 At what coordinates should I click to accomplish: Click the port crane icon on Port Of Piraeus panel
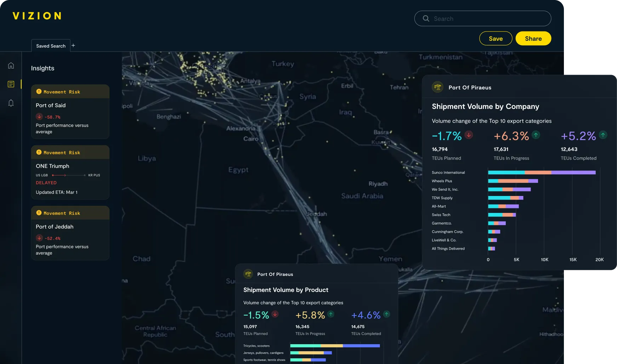tap(438, 87)
